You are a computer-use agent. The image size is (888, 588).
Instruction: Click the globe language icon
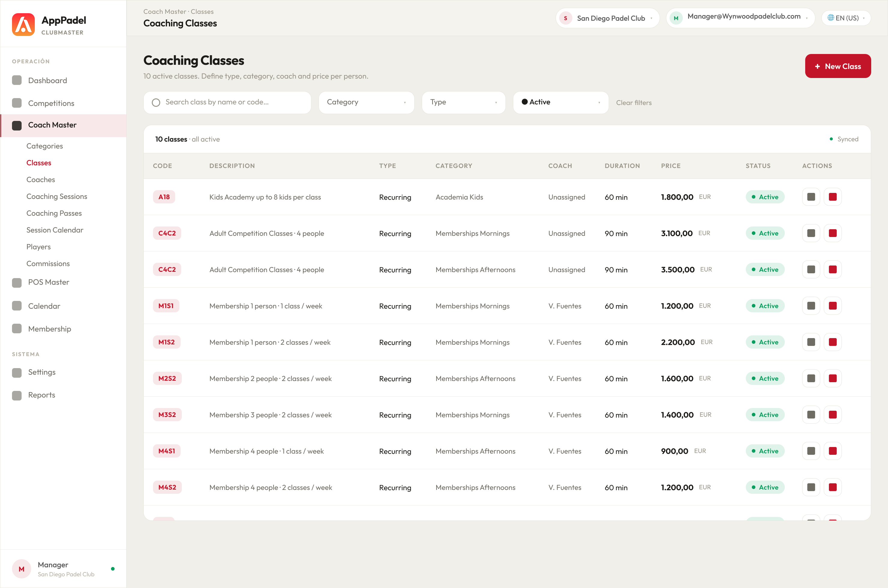831,18
